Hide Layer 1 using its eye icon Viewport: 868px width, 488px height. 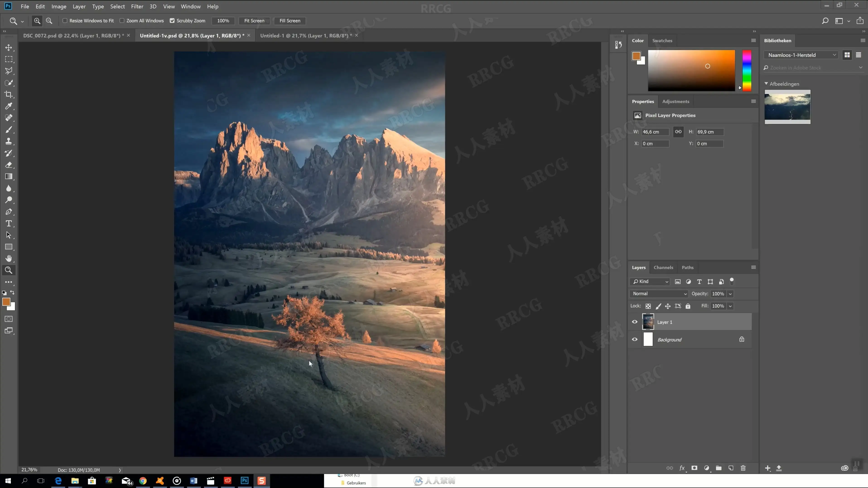634,322
